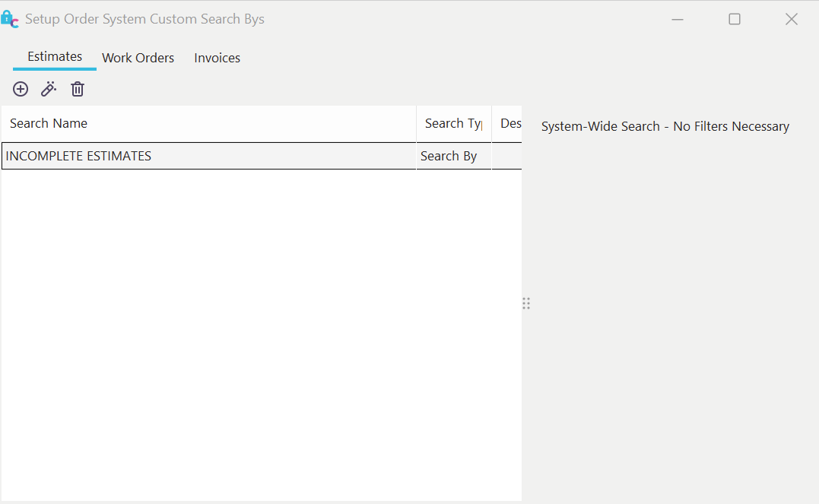Click the application logo in title bar

(x=10, y=20)
